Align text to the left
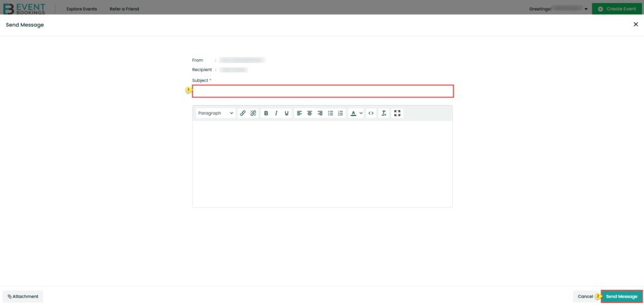The height and width of the screenshot is (305, 644). 299,113
